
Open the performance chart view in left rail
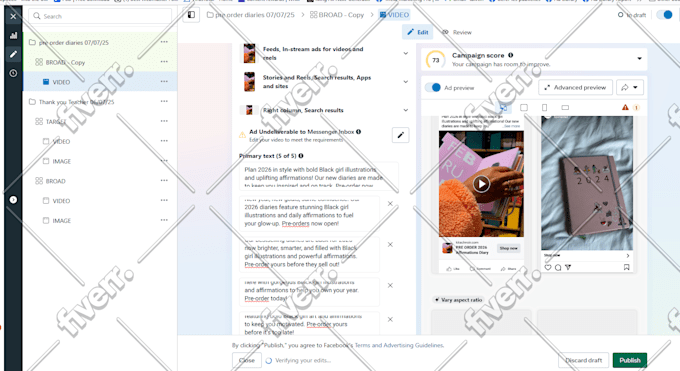click(13, 36)
